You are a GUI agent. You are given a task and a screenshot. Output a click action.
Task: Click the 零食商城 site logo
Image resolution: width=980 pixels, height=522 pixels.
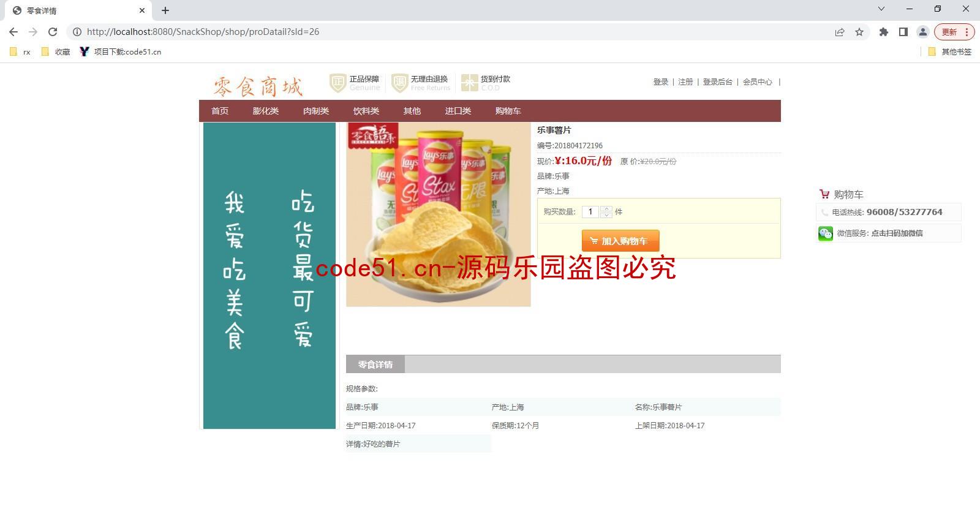[x=258, y=86]
